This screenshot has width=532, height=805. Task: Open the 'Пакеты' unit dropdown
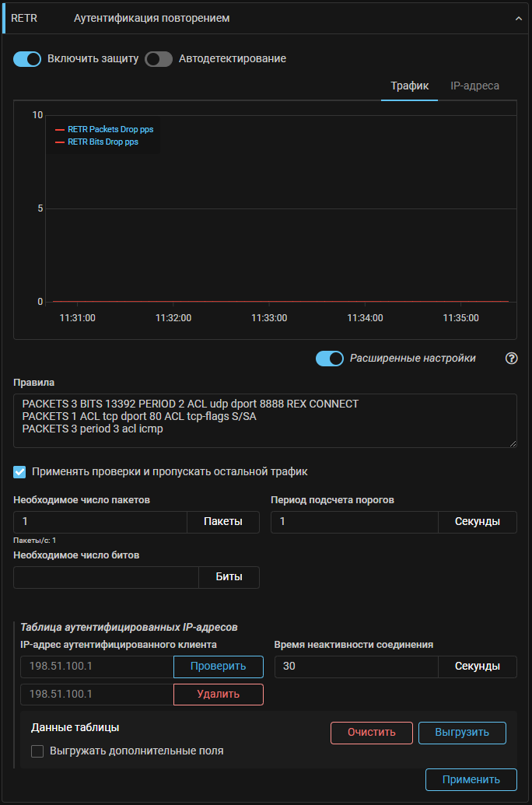[222, 522]
